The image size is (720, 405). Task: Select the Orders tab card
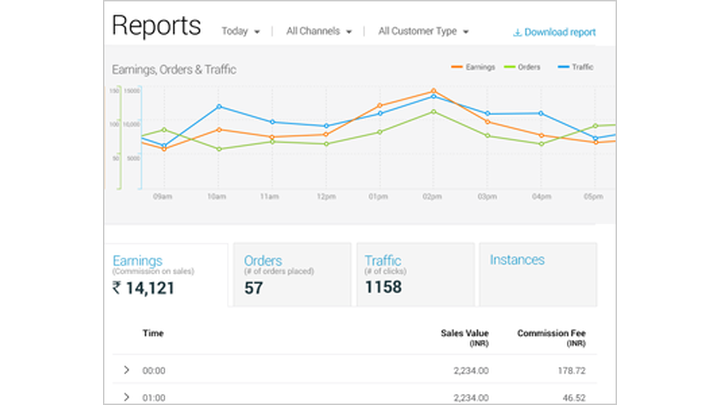click(292, 275)
